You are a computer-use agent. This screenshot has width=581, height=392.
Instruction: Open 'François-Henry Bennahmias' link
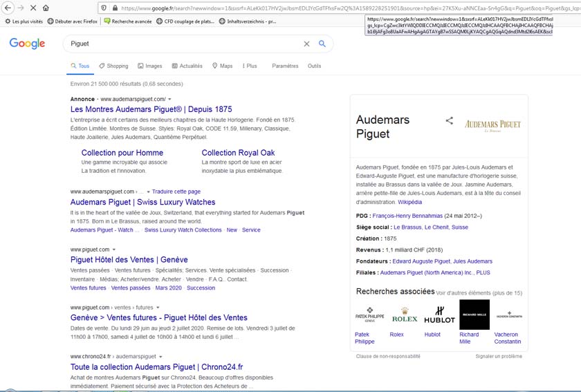pos(407,216)
